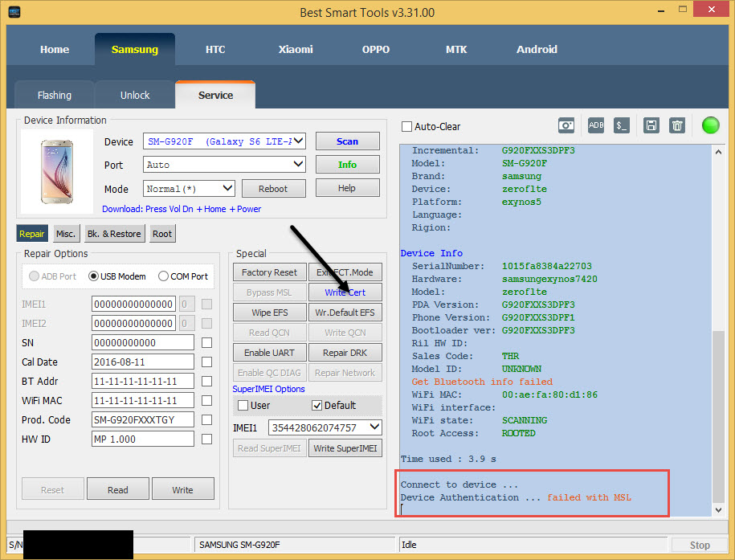Open the ADB tool icon
The height and width of the screenshot is (560, 735).
coord(596,125)
